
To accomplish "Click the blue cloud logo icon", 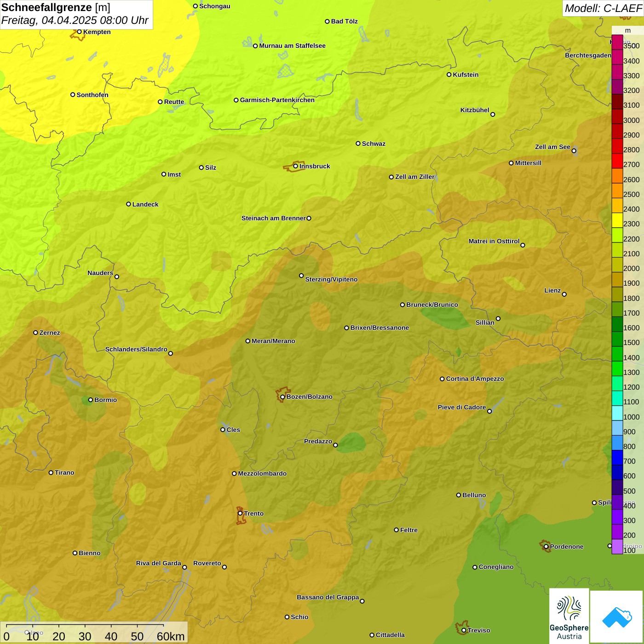I will click(x=617, y=617).
